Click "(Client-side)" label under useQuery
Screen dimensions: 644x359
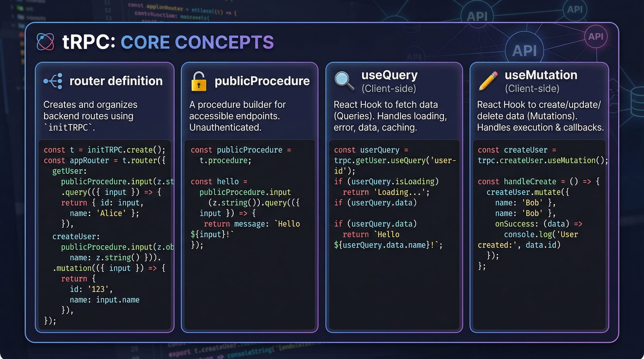(389, 88)
